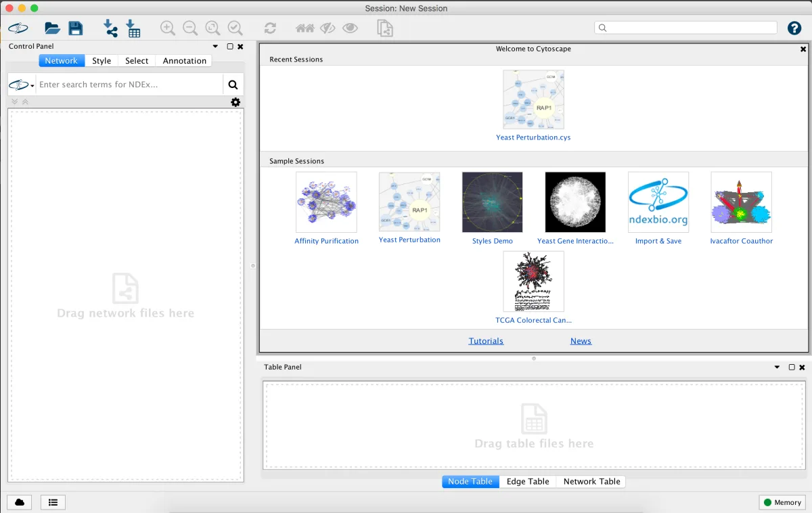Zoom out with the minus magnifier

(x=190, y=28)
